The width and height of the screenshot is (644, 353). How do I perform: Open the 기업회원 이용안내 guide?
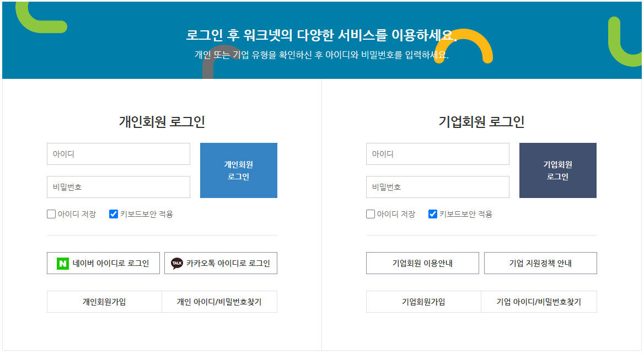tap(423, 263)
